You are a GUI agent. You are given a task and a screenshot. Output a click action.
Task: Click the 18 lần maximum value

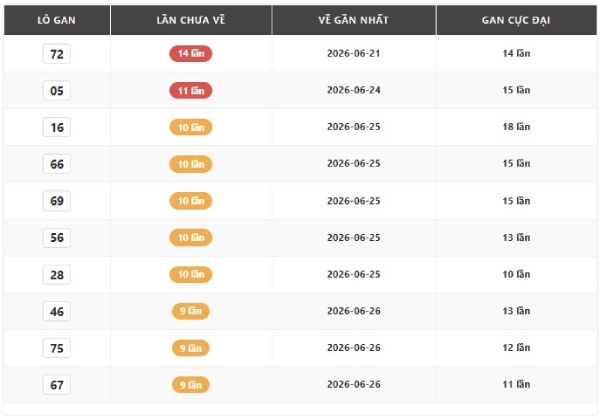[x=516, y=127]
